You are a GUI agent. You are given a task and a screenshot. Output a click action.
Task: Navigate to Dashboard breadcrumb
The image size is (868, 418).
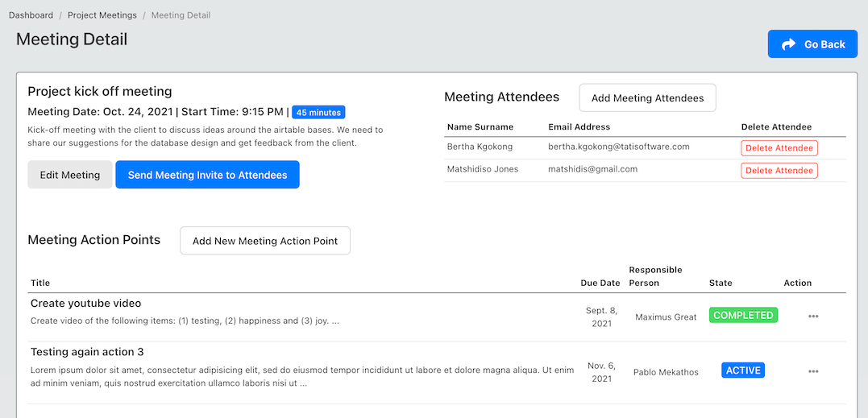coord(31,15)
